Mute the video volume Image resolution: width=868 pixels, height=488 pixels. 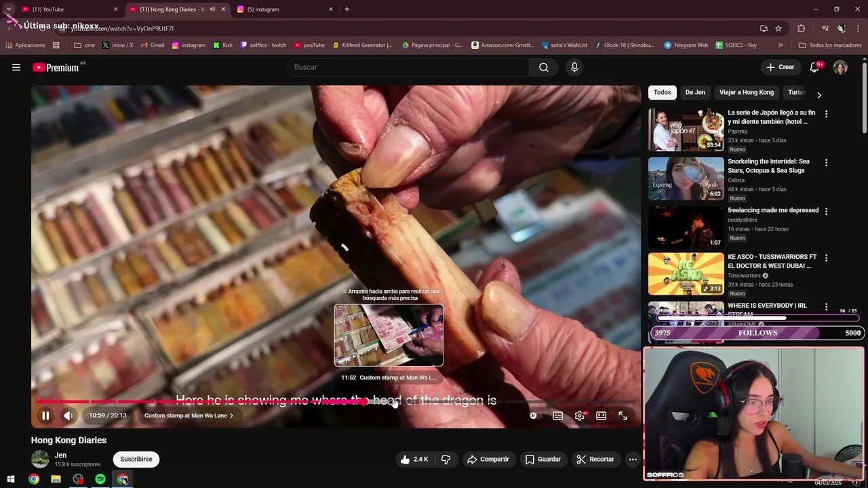pos(68,415)
